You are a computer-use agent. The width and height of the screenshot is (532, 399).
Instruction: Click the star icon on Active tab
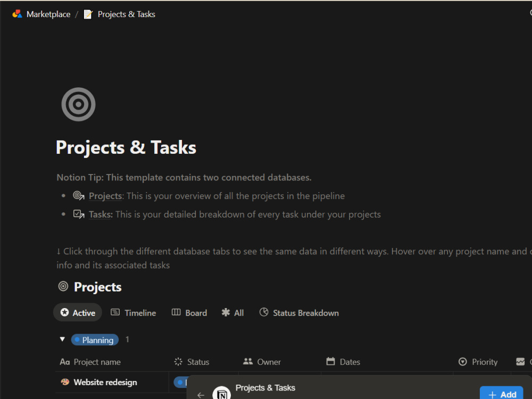64,312
